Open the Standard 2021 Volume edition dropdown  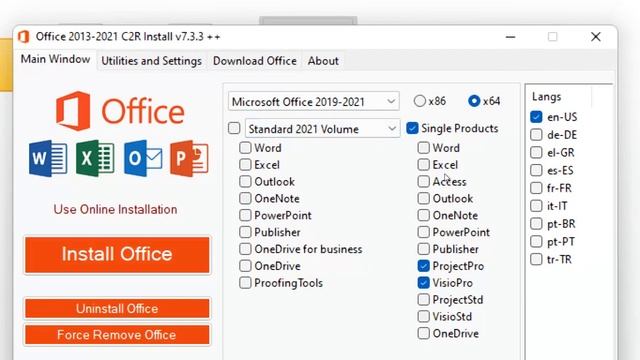[322, 129]
